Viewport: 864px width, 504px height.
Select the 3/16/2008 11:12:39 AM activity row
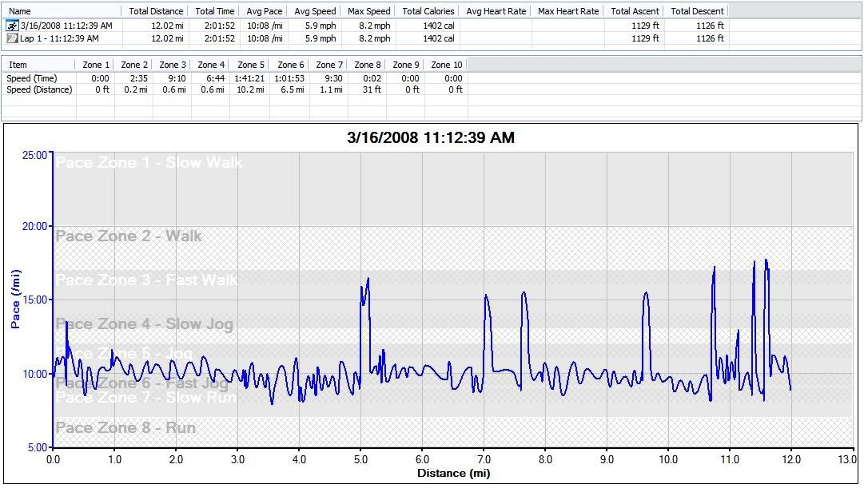click(x=66, y=26)
